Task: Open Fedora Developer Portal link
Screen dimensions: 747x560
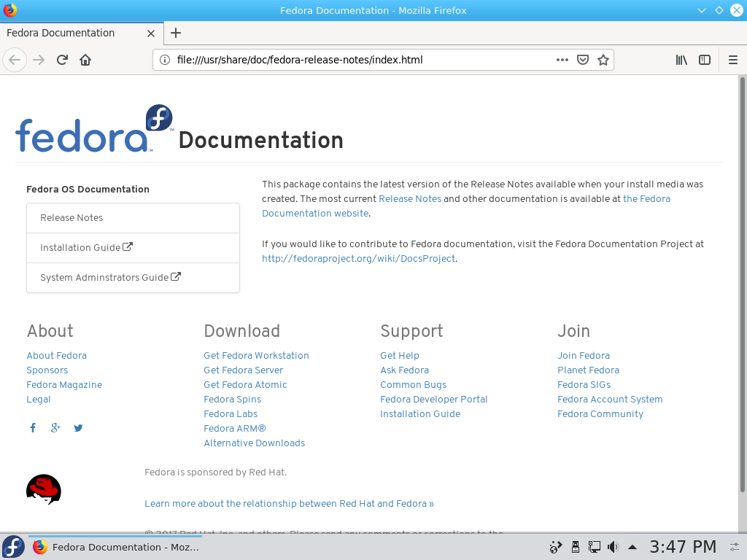Action: tap(434, 400)
